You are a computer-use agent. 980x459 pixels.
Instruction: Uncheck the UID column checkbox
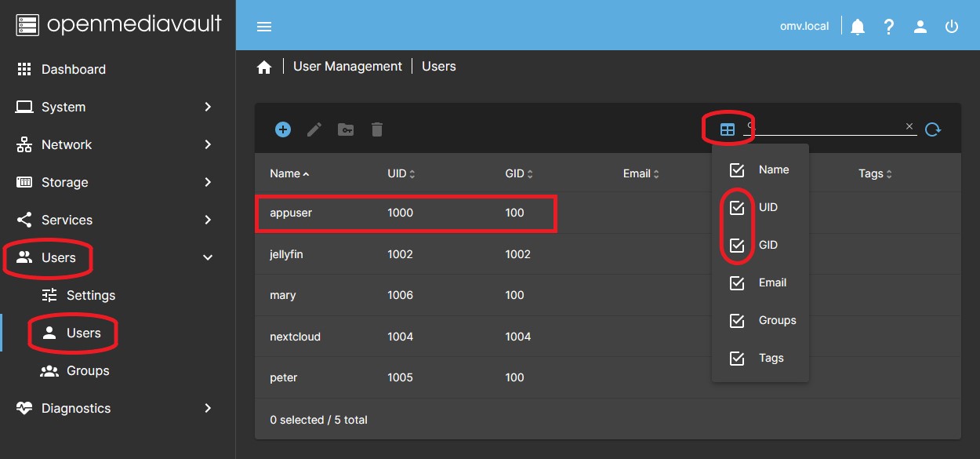pyautogui.click(x=737, y=208)
